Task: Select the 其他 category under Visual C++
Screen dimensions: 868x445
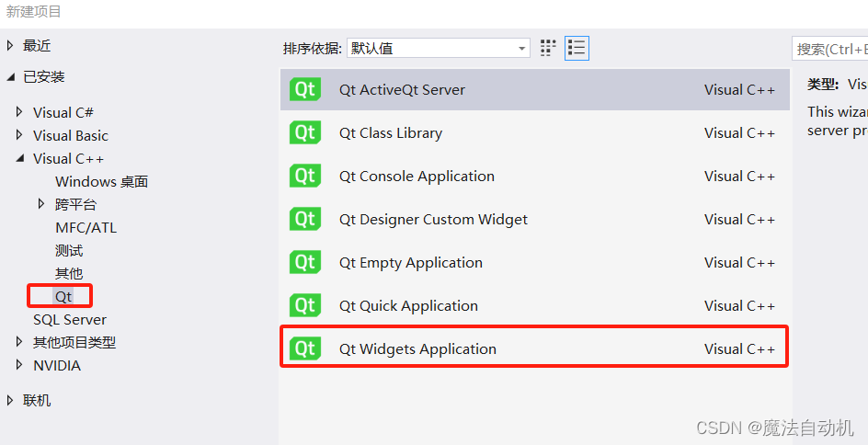Action: tap(69, 273)
